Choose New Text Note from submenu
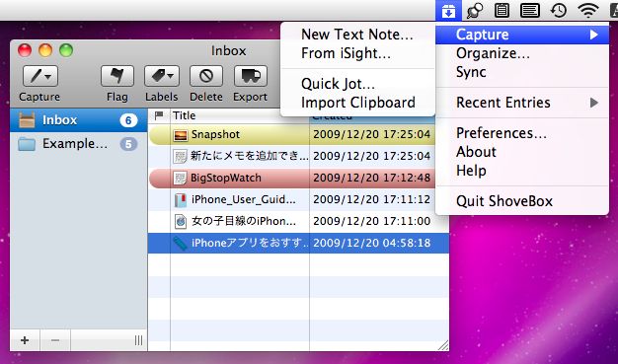Image resolution: width=618 pixels, height=364 pixels. (x=358, y=35)
